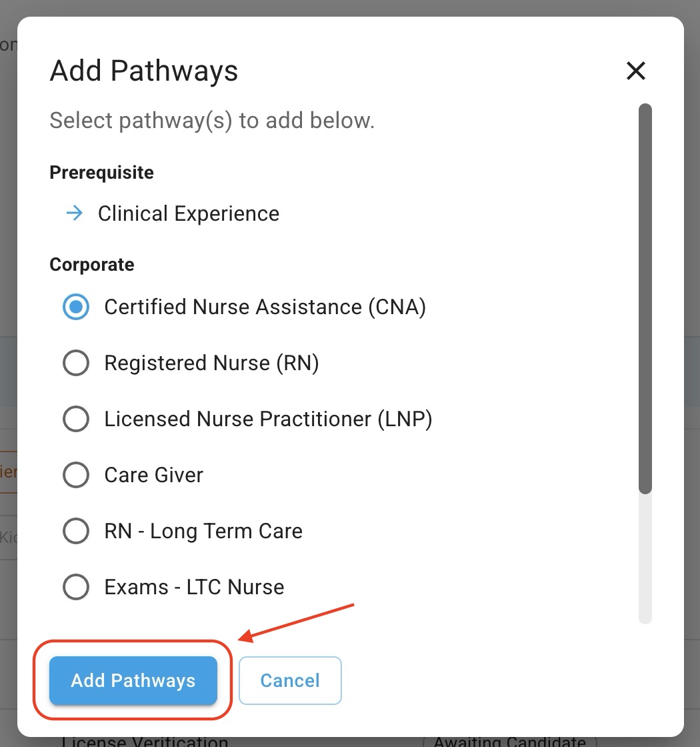Click the "RN - Long Term Care" label text
This screenshot has height=747, width=700.
click(x=203, y=531)
